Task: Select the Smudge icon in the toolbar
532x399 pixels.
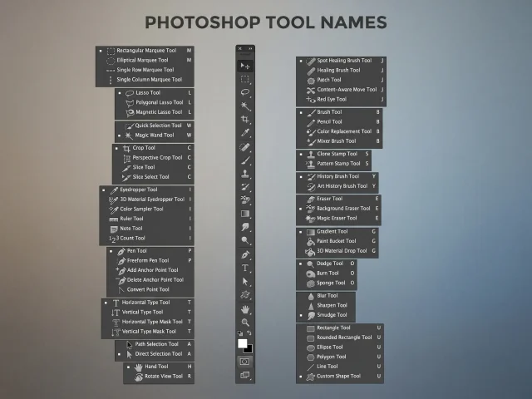Action: pyautogui.click(x=245, y=227)
